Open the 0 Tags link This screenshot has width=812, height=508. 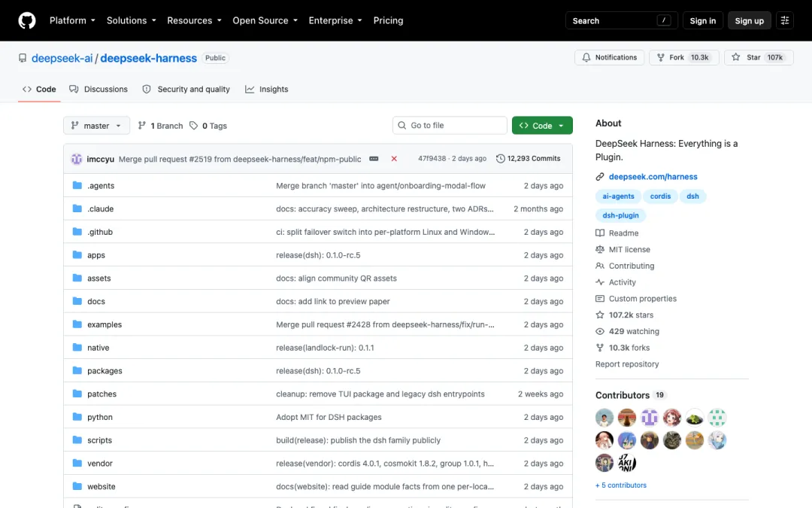click(x=208, y=126)
